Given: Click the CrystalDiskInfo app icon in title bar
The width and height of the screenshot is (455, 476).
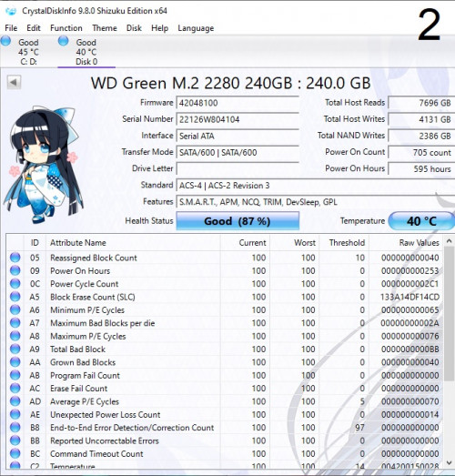Looking at the screenshot, I should point(11,11).
